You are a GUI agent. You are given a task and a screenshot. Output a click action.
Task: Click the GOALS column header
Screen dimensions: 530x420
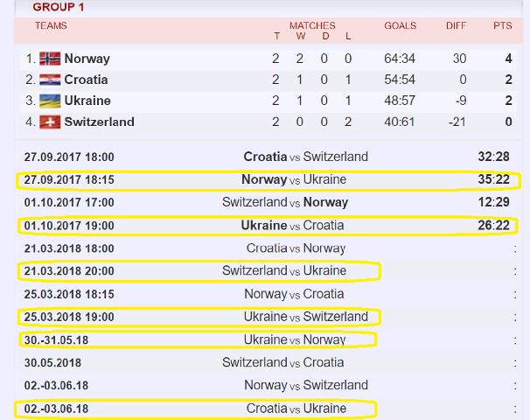(x=401, y=25)
